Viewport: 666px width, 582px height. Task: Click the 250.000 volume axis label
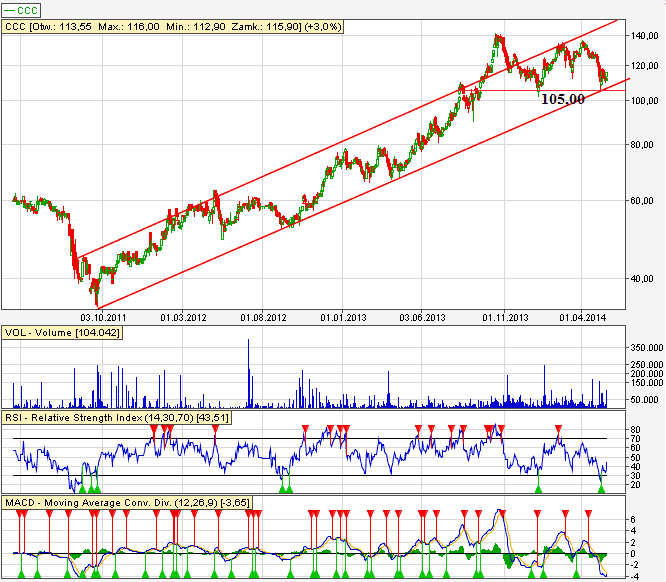click(x=647, y=364)
